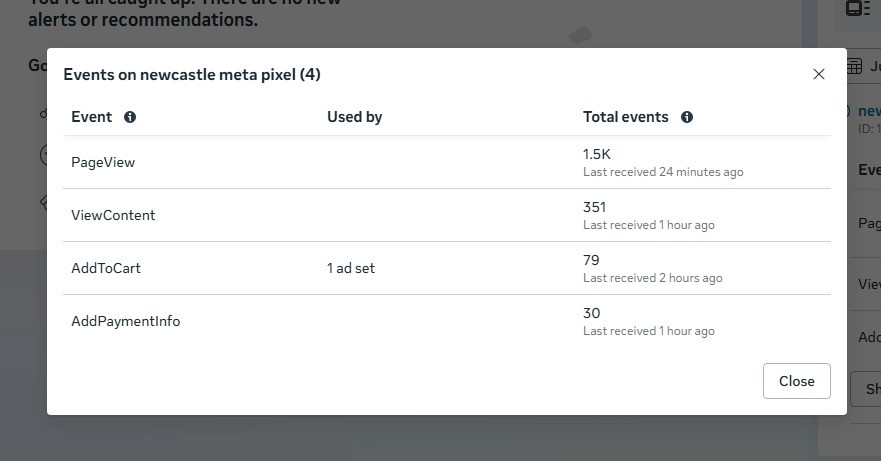Click the 351 total for ViewContent

tap(595, 207)
